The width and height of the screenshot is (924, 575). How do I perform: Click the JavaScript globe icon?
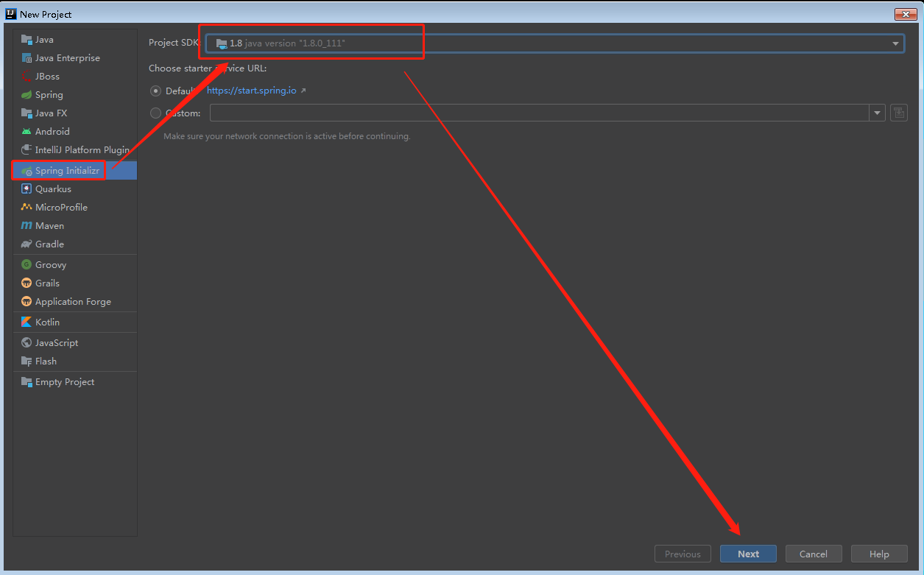(x=27, y=343)
